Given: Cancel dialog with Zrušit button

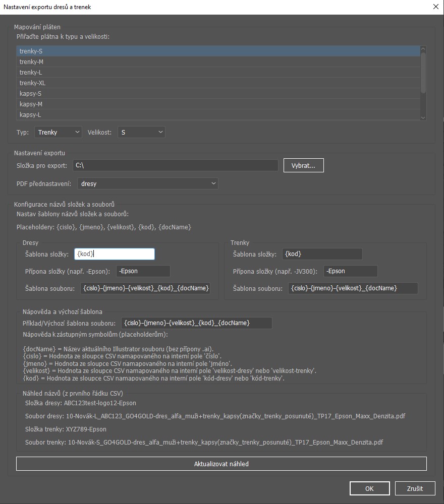Looking at the screenshot, I should (415, 488).
